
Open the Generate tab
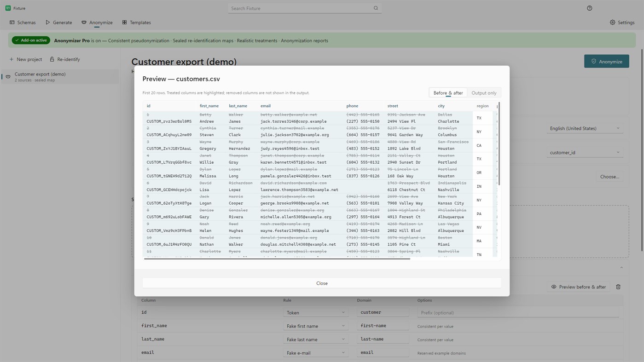(x=58, y=23)
